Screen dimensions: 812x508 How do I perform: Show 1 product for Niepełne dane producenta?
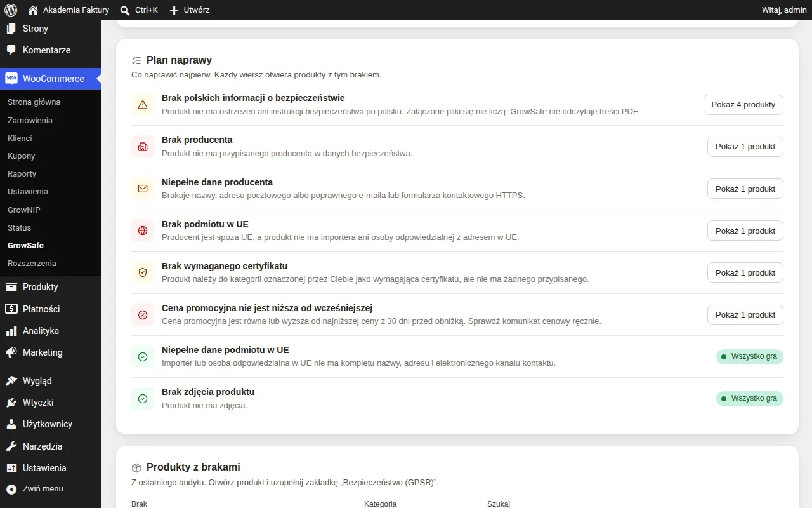point(745,189)
